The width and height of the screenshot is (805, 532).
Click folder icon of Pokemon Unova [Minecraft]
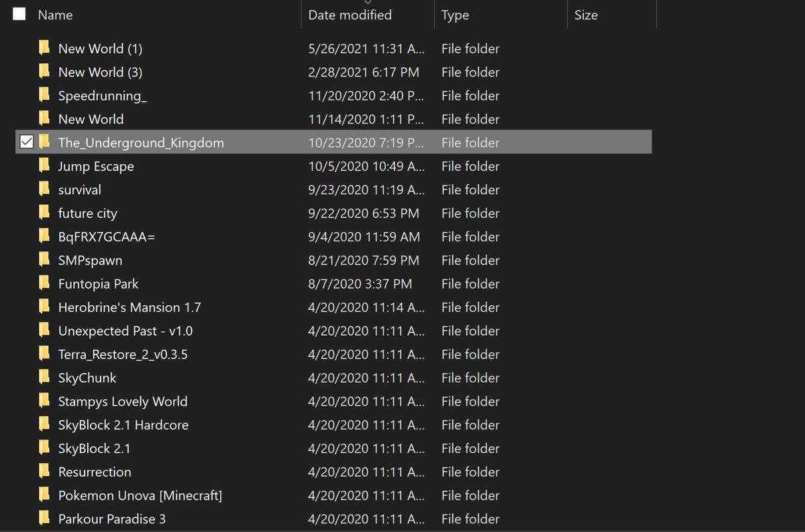[x=44, y=495]
